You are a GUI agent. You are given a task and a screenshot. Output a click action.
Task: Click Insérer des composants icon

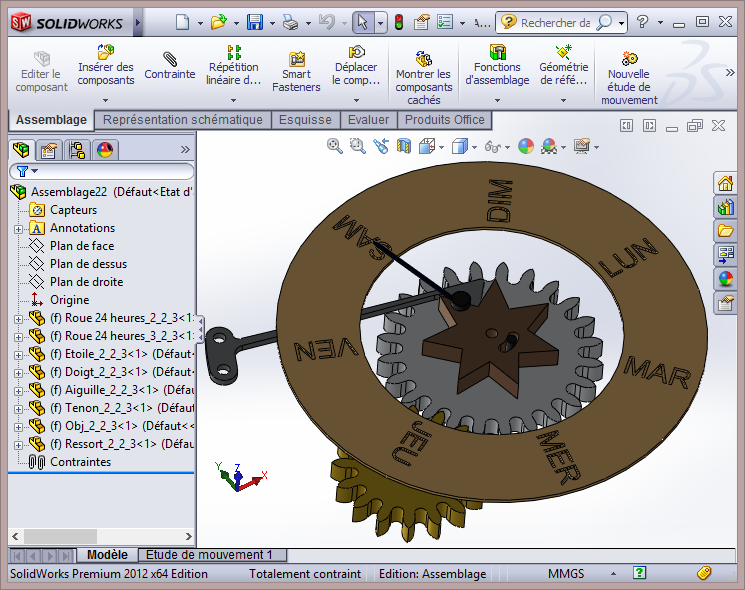(x=106, y=52)
